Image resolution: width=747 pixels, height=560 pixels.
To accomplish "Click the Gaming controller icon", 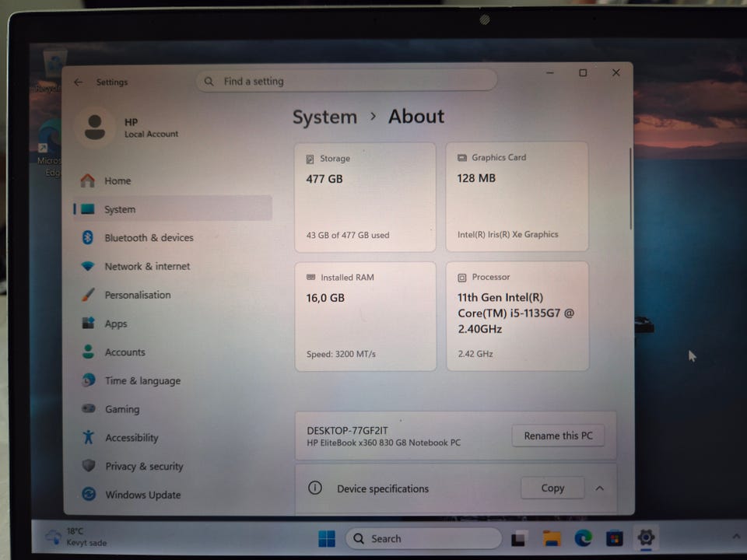I will (89, 408).
